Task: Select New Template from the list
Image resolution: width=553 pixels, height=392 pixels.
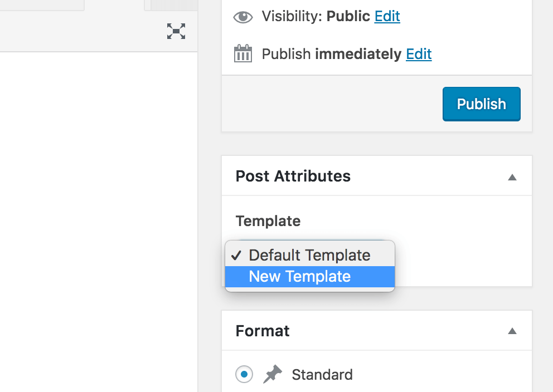Action: coord(310,276)
